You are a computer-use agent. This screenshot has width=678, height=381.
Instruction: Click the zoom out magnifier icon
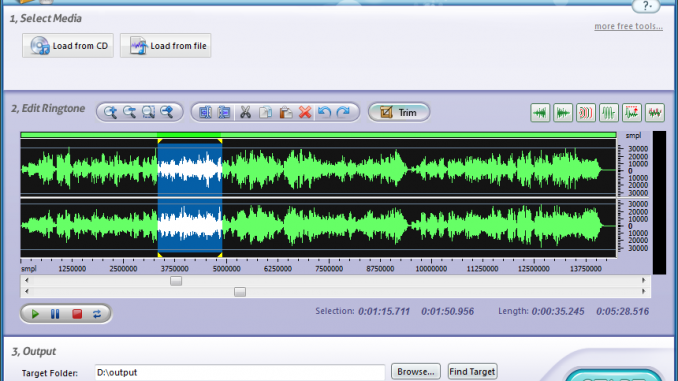click(x=129, y=112)
